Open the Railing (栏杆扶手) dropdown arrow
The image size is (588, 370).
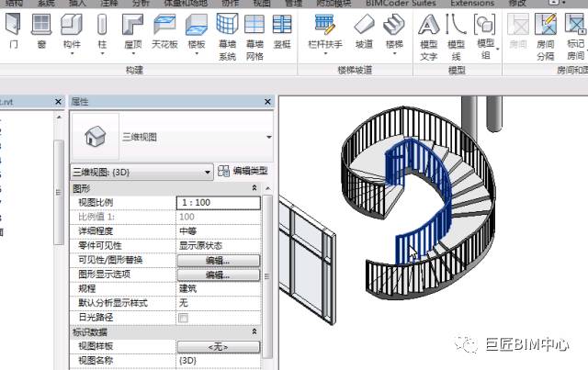click(x=325, y=53)
